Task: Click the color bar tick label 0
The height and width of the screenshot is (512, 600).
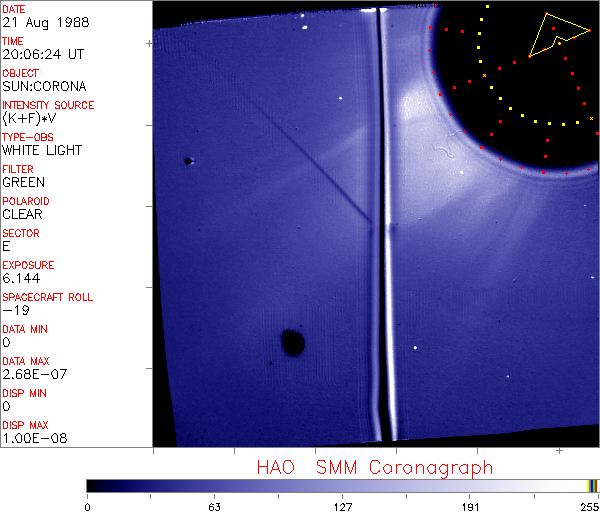Action: 87,507
